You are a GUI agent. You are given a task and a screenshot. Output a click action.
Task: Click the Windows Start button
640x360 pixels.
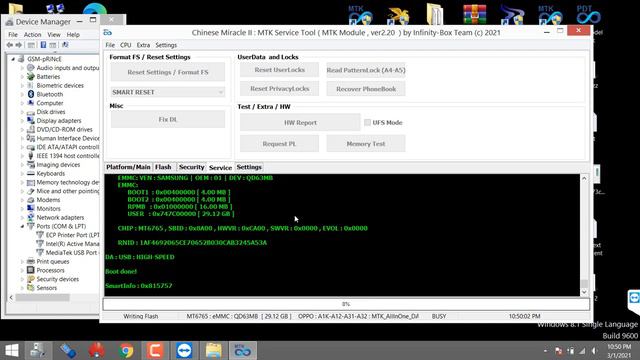click(12, 350)
